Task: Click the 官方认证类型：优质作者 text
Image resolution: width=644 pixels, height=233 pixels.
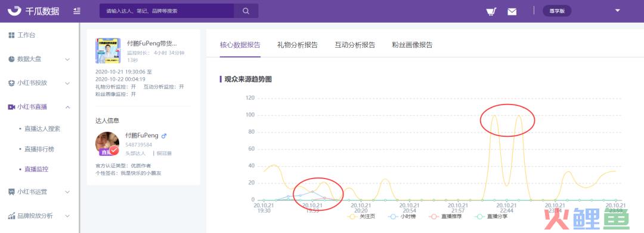Action: (123, 165)
